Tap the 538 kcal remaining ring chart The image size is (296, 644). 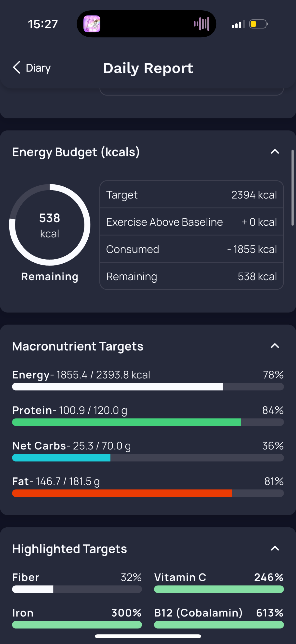point(50,225)
